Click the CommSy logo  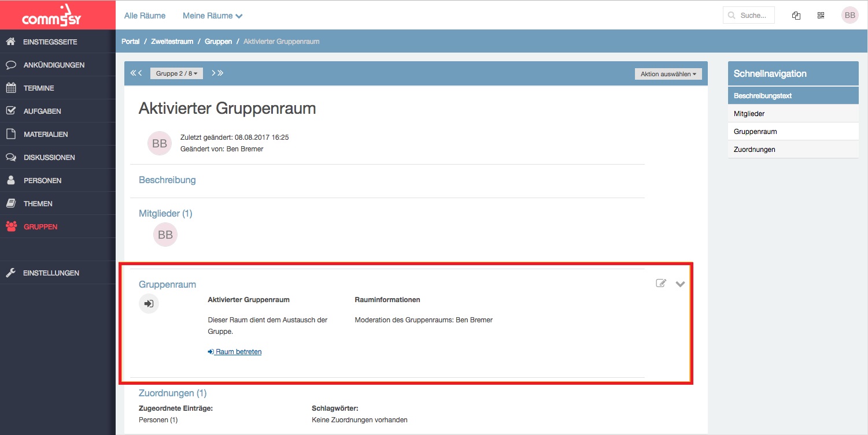pos(51,16)
